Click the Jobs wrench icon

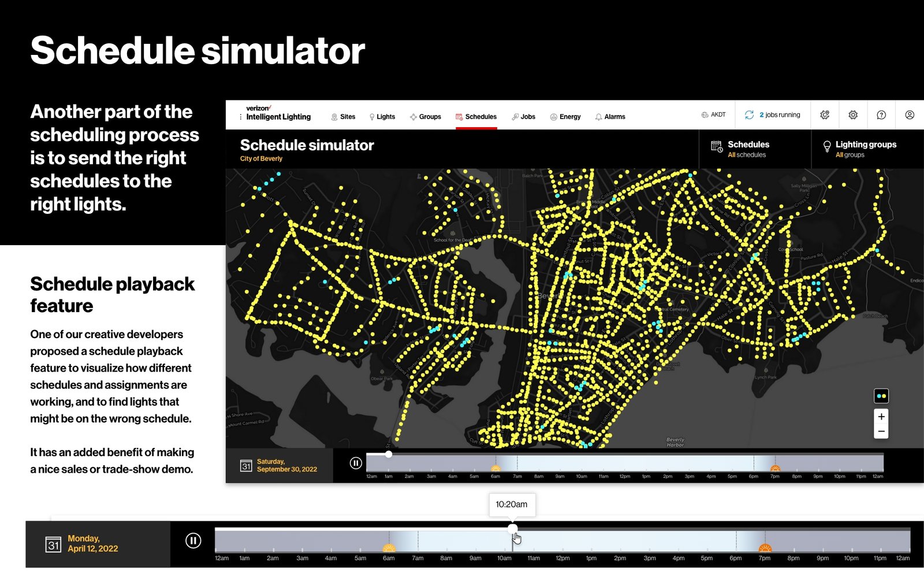click(x=515, y=117)
